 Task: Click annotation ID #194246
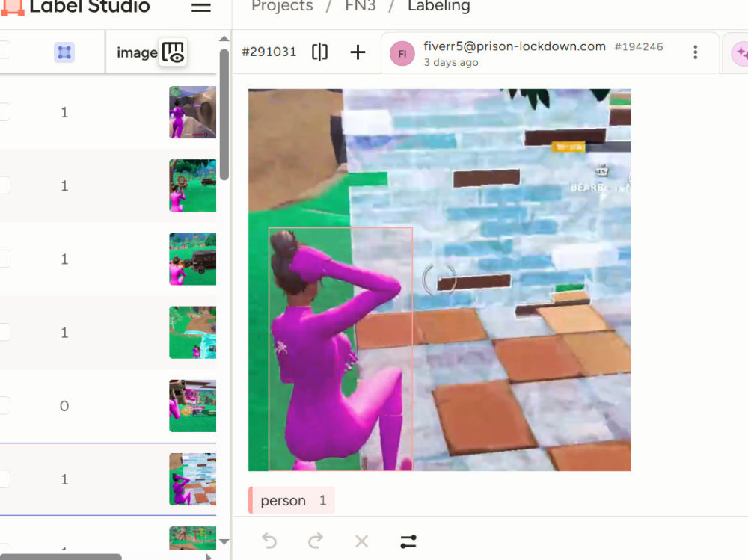(639, 47)
